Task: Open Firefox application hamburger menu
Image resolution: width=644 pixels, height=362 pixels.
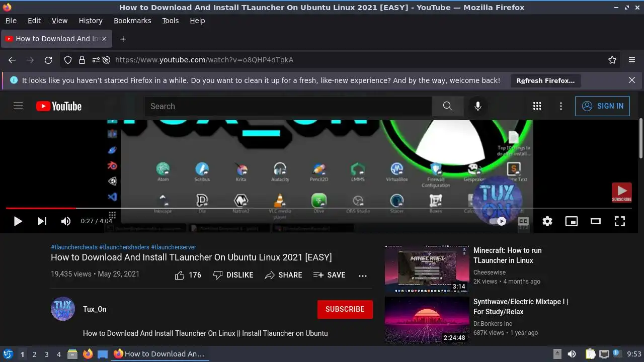Action: coord(632,60)
